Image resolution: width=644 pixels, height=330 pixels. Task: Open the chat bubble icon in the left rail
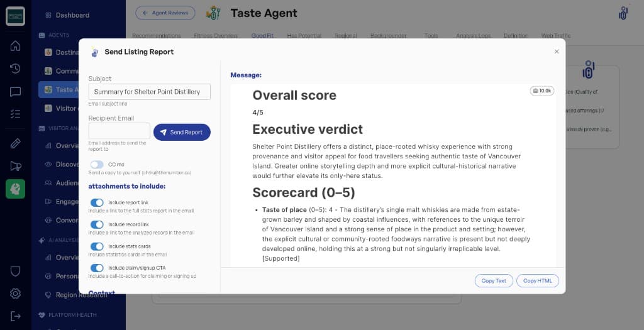pyautogui.click(x=15, y=92)
